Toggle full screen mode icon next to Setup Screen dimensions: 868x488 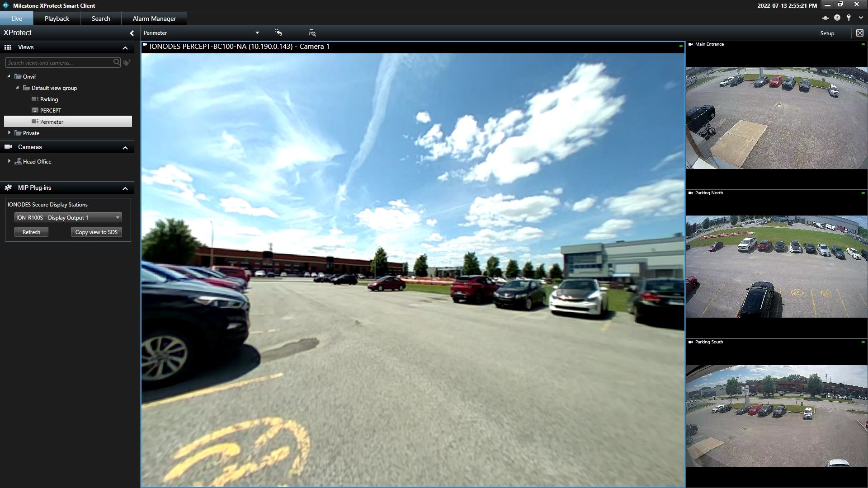[860, 33]
